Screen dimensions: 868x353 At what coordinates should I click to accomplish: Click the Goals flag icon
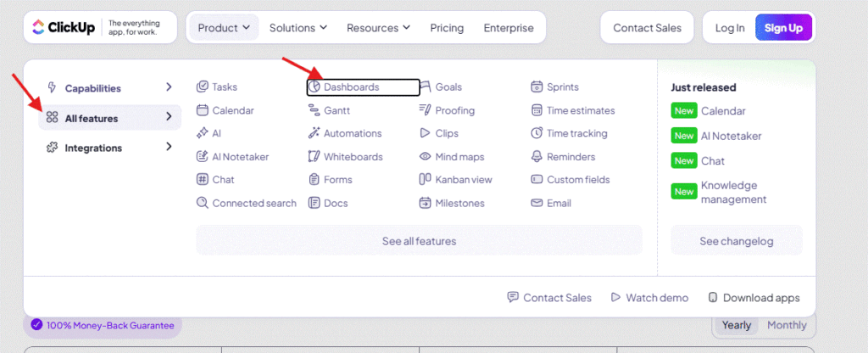tap(426, 87)
